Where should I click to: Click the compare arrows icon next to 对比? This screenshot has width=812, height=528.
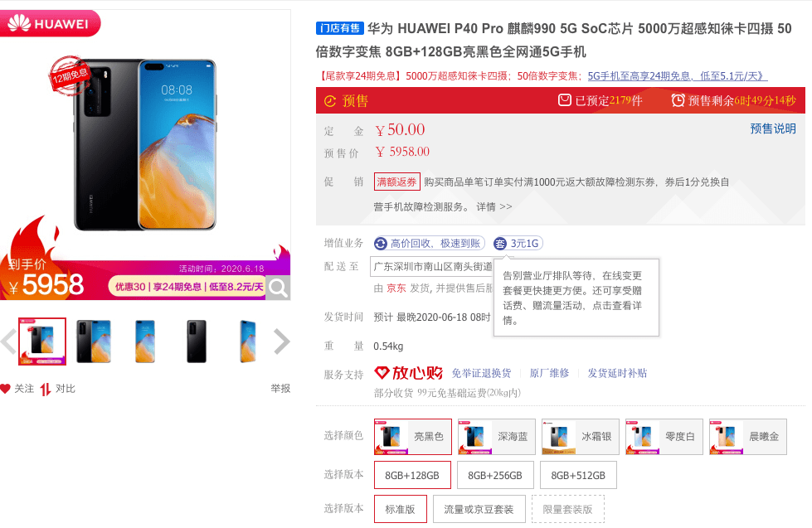tap(46, 389)
